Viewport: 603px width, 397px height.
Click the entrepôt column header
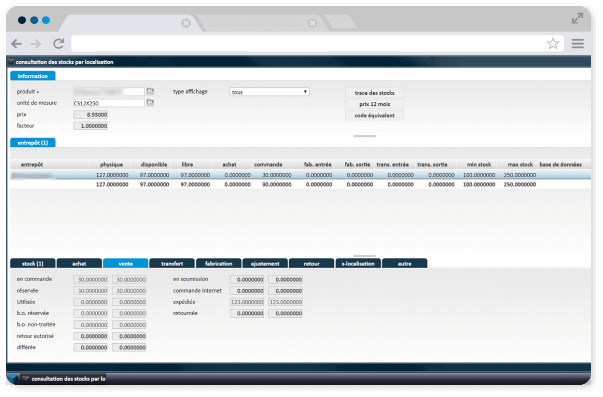click(x=32, y=164)
